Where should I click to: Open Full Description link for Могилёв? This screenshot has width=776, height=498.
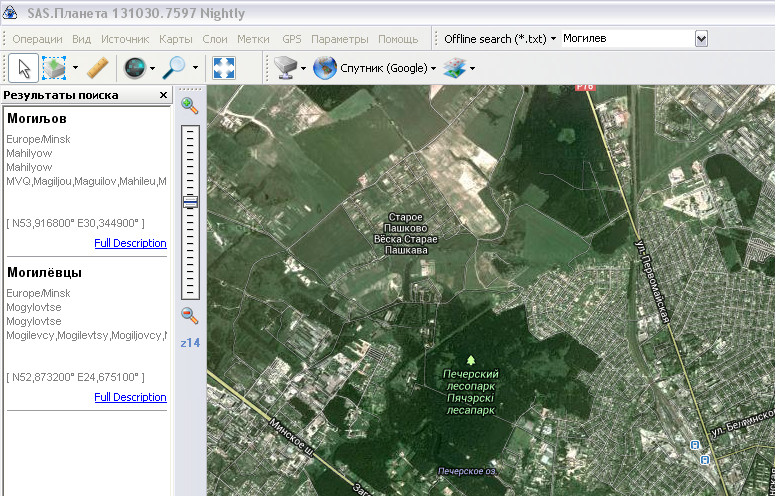point(130,243)
